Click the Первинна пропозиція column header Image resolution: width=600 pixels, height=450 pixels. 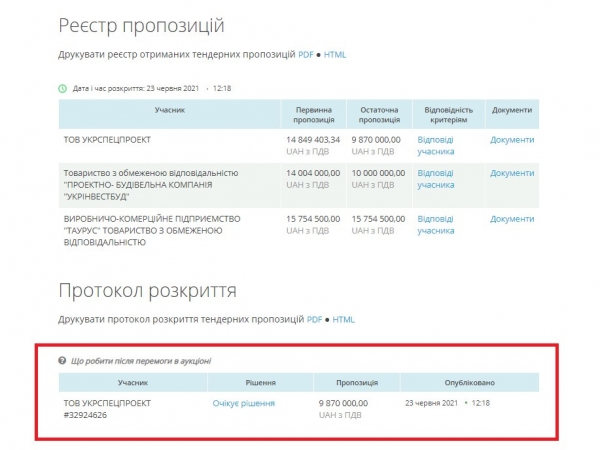click(x=313, y=114)
